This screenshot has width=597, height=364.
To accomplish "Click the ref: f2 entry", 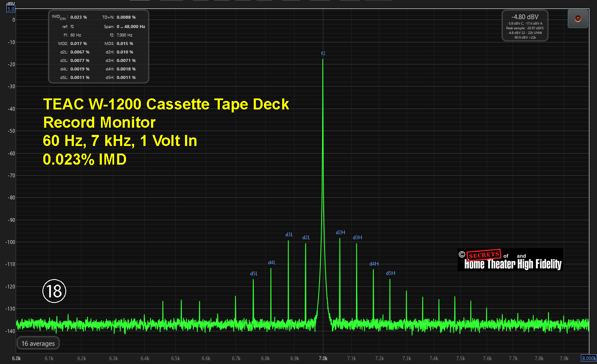I will point(68,26).
